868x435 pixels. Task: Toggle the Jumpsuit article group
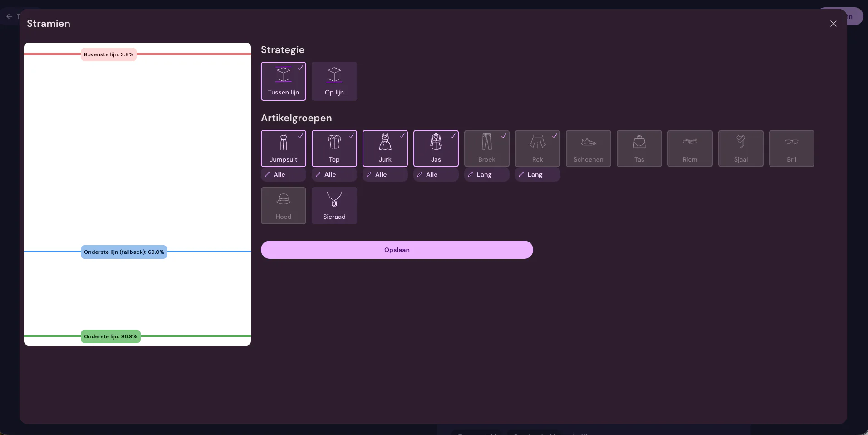(284, 148)
